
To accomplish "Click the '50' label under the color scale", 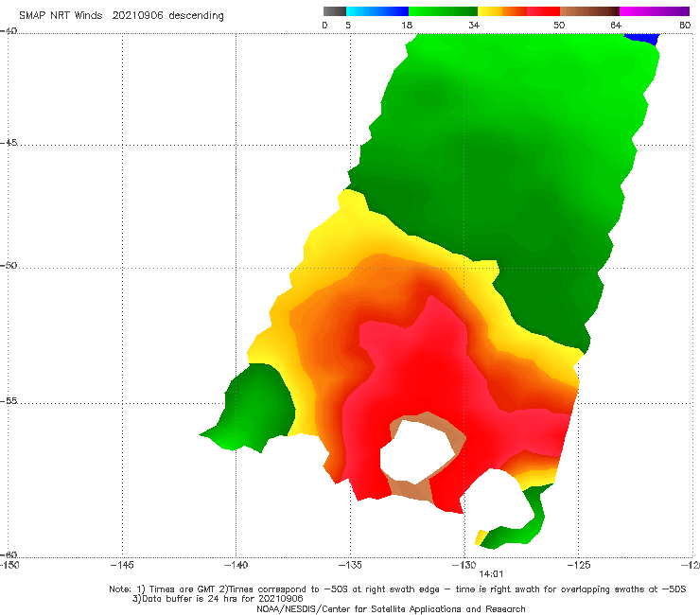I will click(559, 26).
